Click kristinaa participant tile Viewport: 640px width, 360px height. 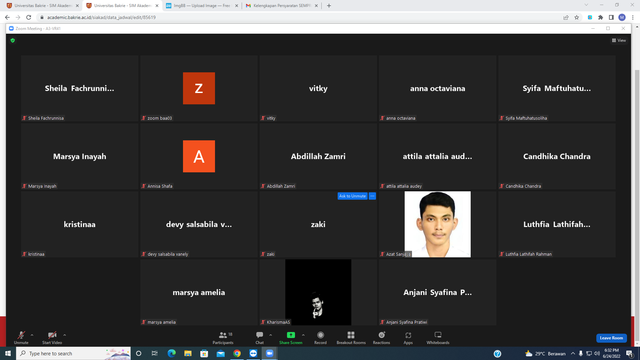pos(80,224)
